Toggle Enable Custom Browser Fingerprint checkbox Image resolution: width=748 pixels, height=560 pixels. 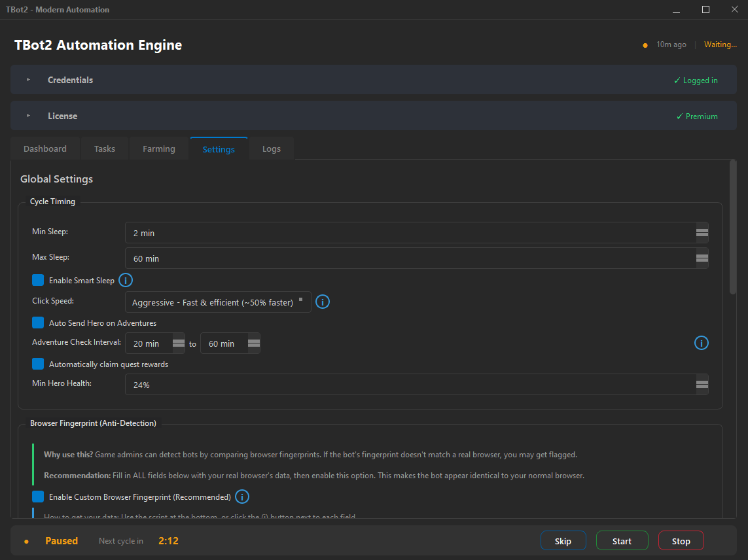pos(38,497)
